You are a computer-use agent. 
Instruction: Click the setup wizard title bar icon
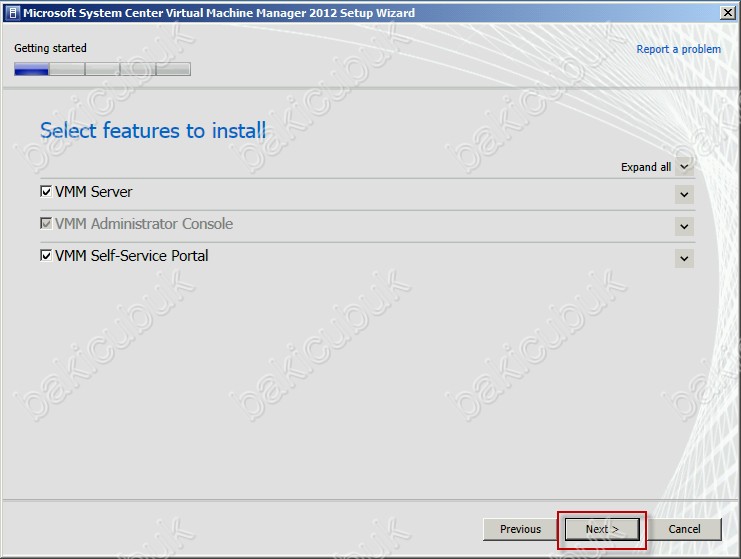tap(13, 13)
